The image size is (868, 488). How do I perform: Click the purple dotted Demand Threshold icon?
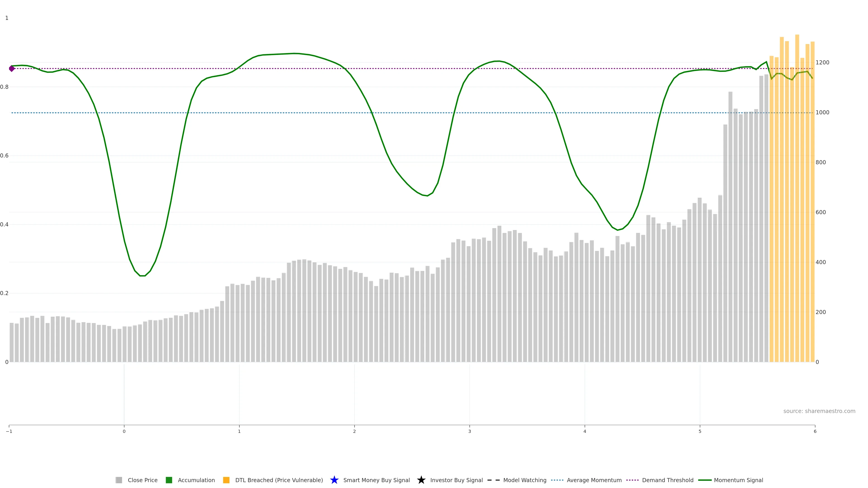tap(632, 480)
